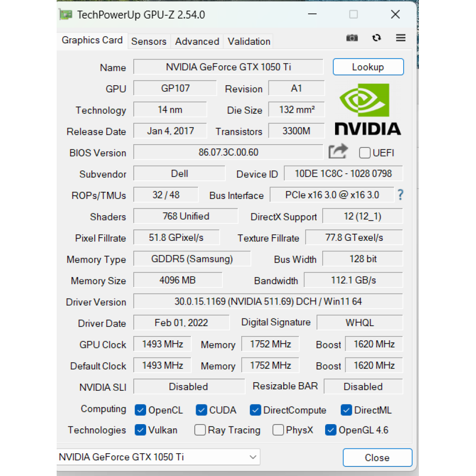Click the Driver Version field
The image size is (476, 476).
point(268,301)
